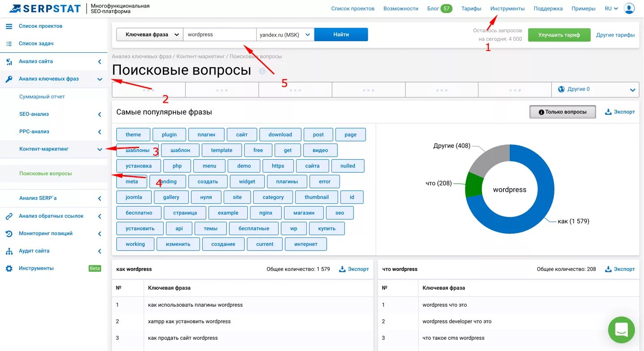Image resolution: width=644 pixels, height=351 pixels.
Task: Open the Поддержка menu
Action: pos(548,8)
